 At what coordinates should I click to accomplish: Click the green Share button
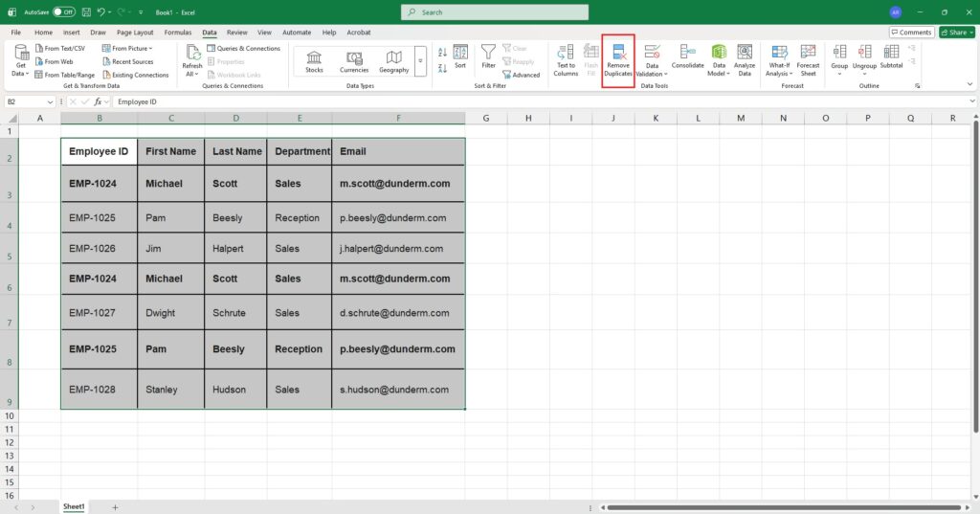956,32
